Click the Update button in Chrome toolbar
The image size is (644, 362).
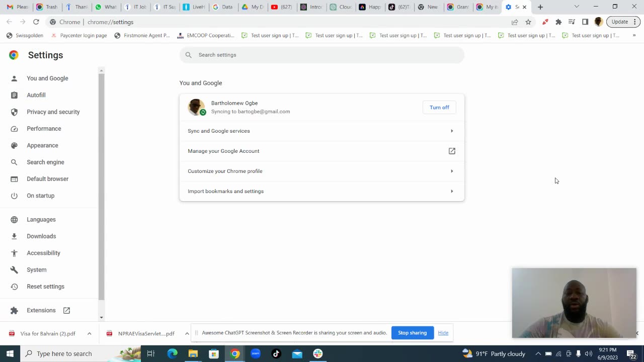[x=623, y=22]
